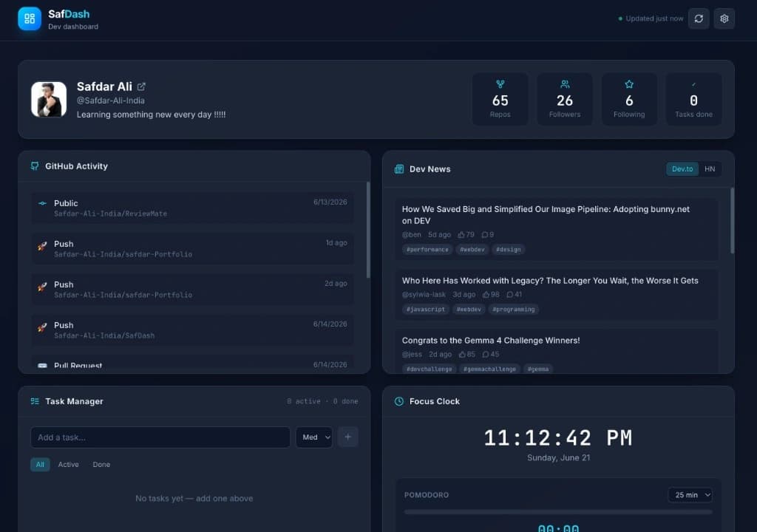Open the Med priority dropdown
757x532 pixels.
pos(314,437)
